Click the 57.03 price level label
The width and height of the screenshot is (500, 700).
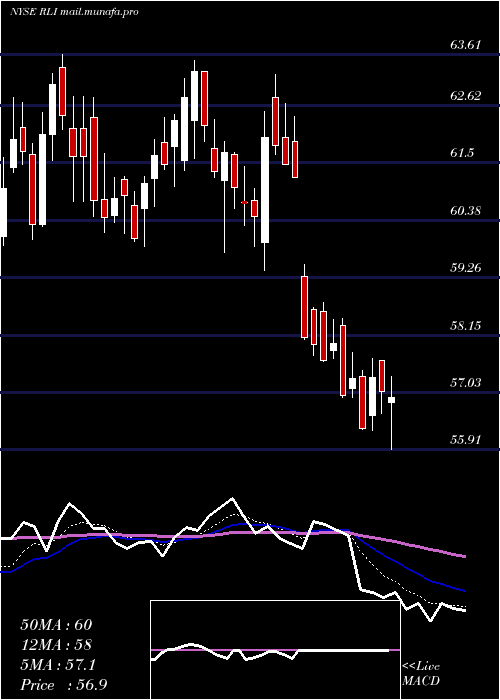click(x=466, y=383)
